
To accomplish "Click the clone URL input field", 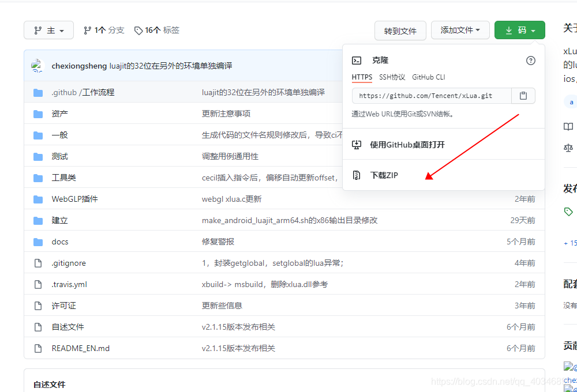I will click(x=432, y=96).
